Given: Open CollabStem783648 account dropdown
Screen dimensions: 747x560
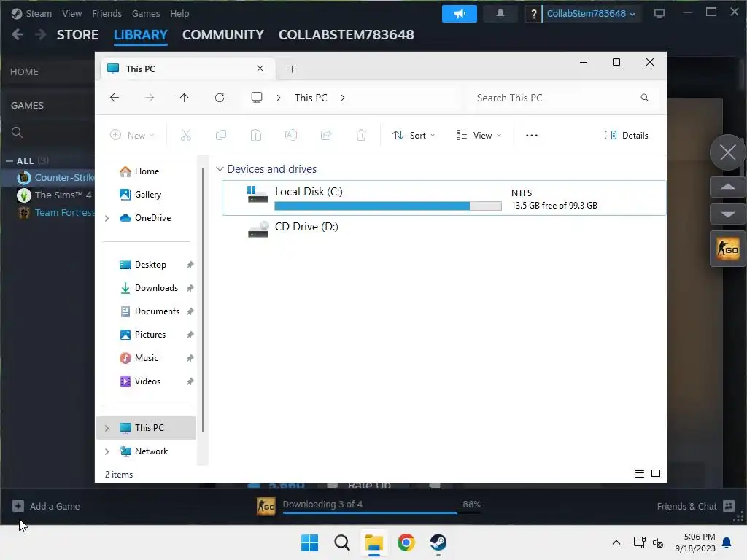Looking at the screenshot, I should [590, 14].
